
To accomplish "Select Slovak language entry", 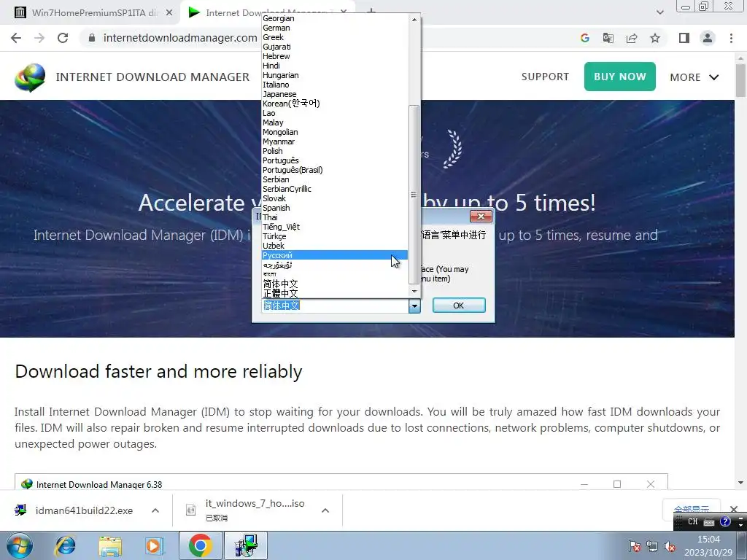I will [334, 198].
